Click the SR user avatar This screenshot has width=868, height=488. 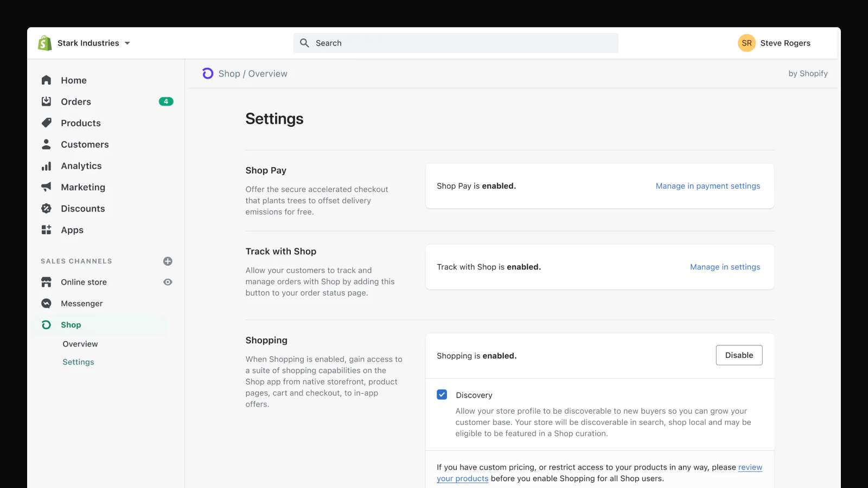[x=746, y=43]
